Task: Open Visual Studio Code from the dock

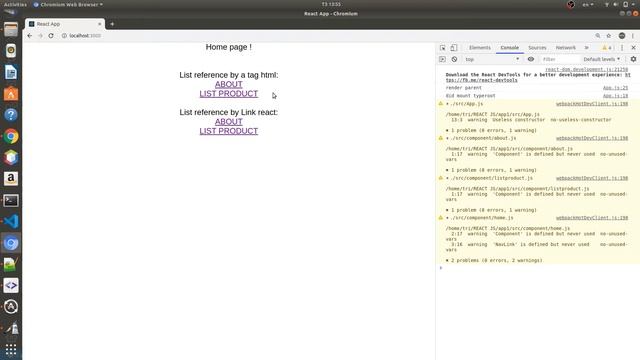Action: 11,222
